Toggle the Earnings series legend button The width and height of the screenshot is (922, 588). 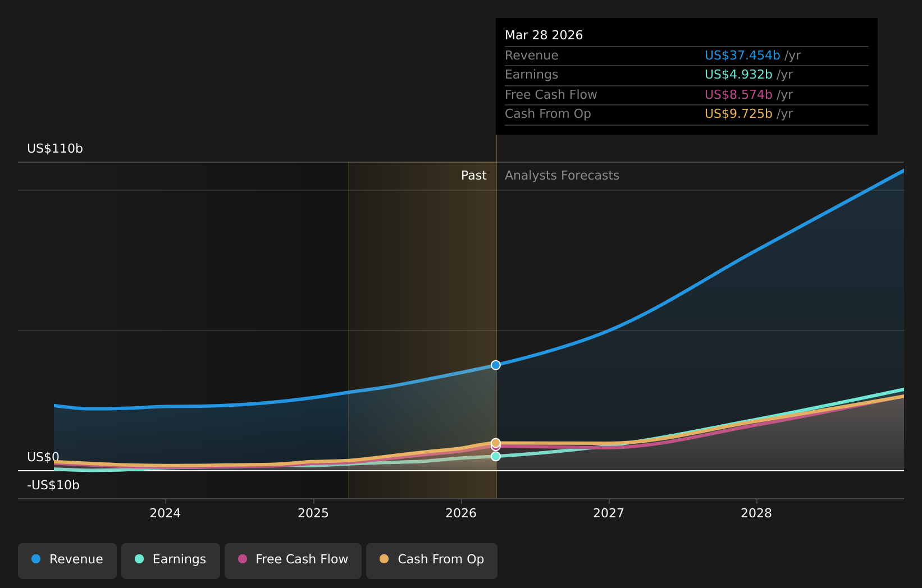[171, 561]
